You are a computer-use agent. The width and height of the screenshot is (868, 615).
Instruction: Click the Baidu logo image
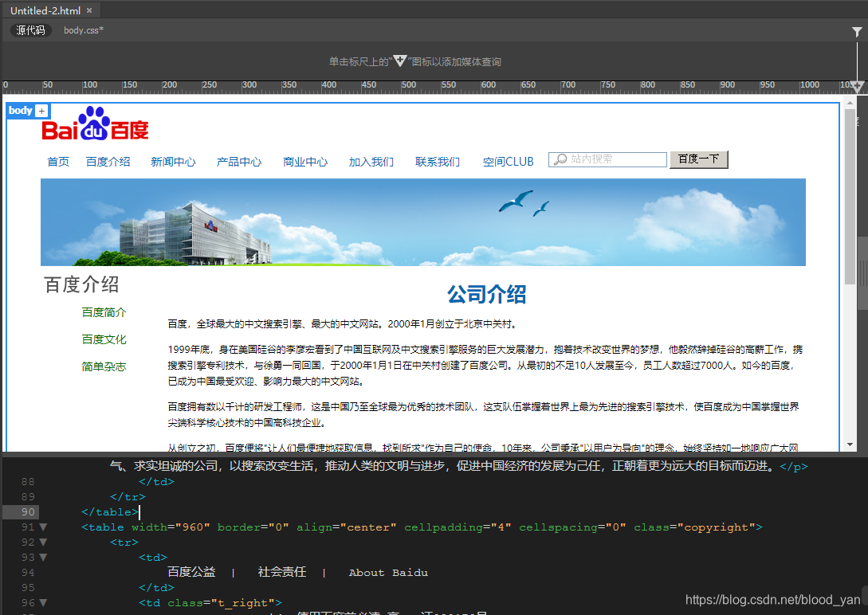click(x=95, y=123)
